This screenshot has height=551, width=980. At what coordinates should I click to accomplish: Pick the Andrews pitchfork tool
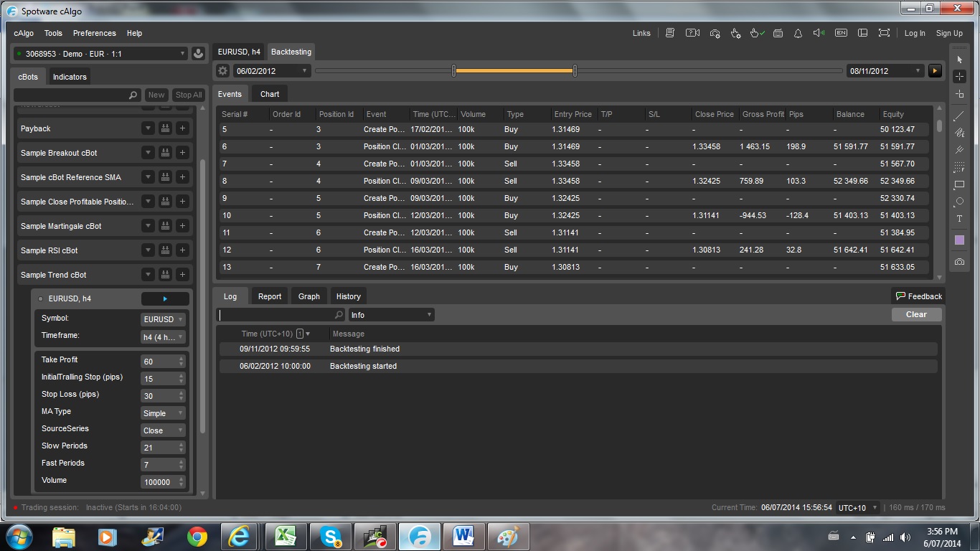click(x=959, y=150)
